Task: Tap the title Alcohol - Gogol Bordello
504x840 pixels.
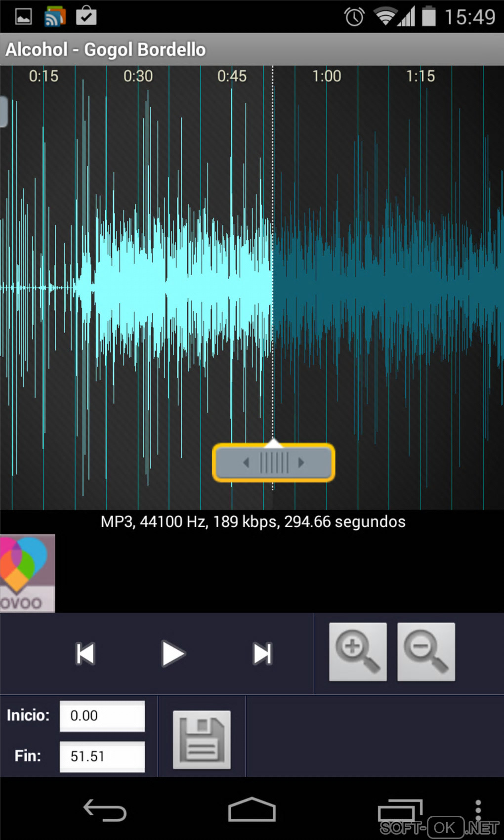Action: click(x=106, y=49)
